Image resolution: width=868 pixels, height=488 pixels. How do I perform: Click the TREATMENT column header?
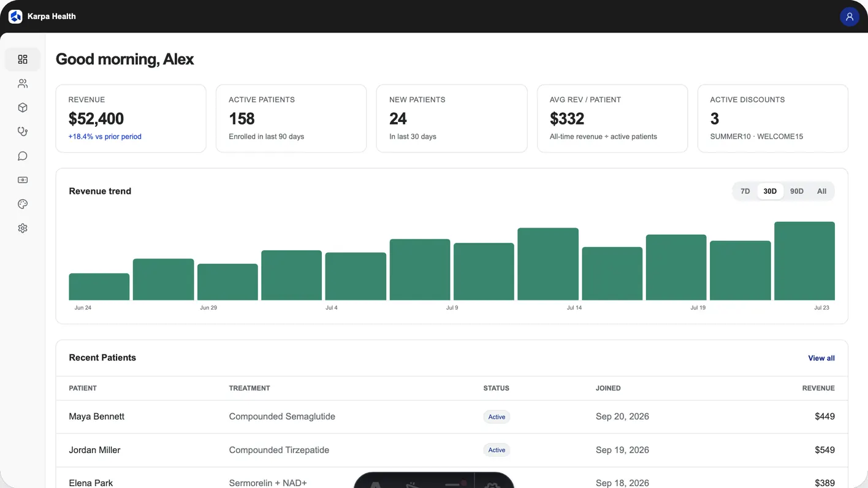(x=249, y=388)
